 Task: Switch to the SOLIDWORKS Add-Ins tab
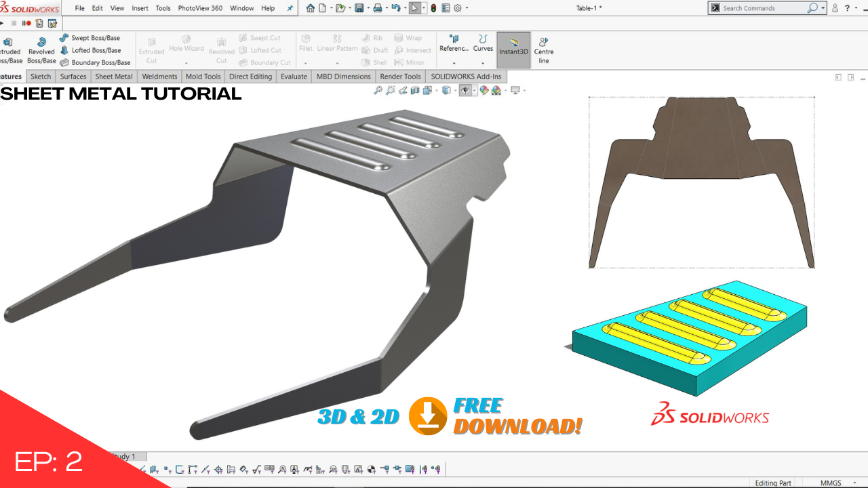pyautogui.click(x=467, y=77)
